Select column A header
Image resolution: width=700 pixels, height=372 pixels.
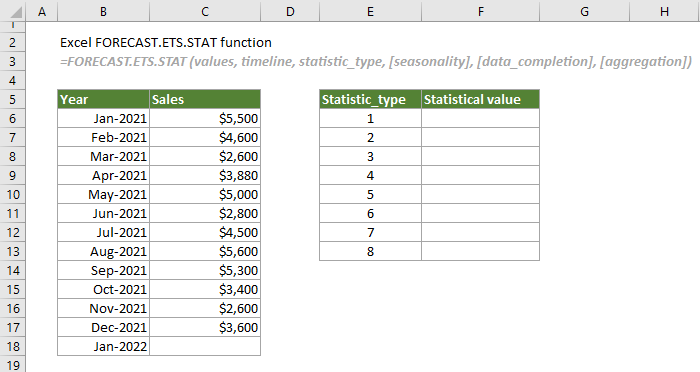(42, 11)
